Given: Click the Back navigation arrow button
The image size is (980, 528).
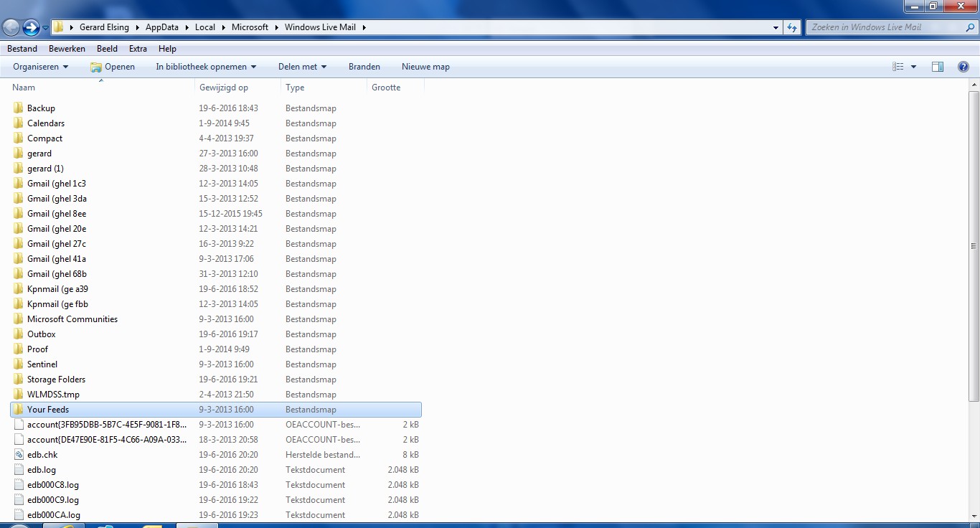Looking at the screenshot, I should [x=11, y=27].
